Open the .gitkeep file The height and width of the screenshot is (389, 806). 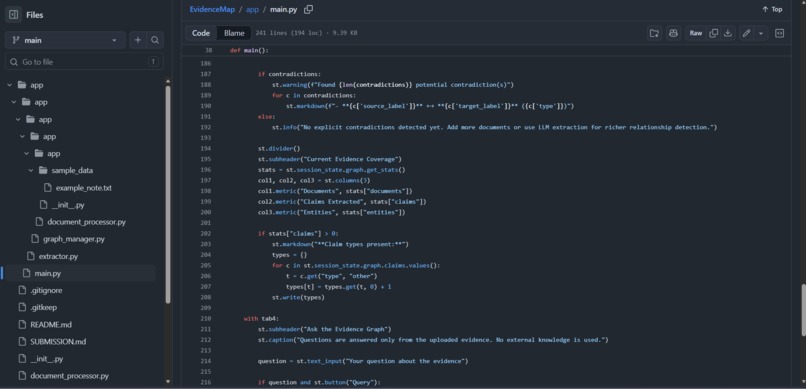(x=44, y=307)
